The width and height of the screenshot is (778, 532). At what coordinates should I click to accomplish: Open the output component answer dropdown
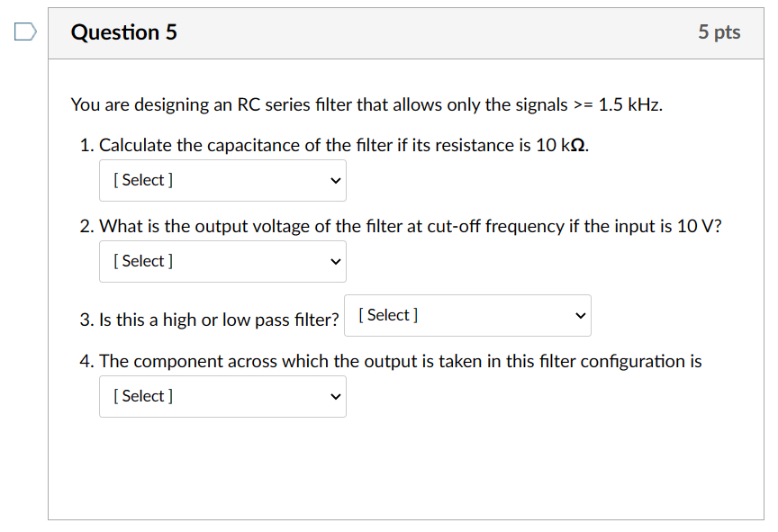222,396
